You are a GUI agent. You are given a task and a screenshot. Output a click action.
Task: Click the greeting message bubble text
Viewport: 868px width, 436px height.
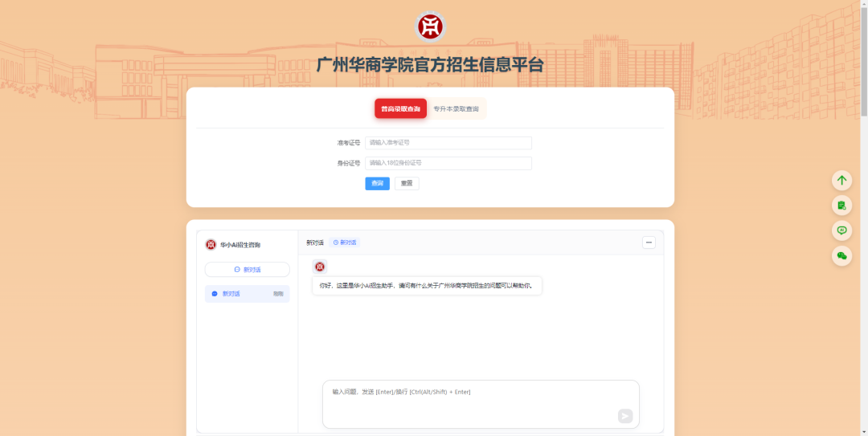[x=427, y=286]
